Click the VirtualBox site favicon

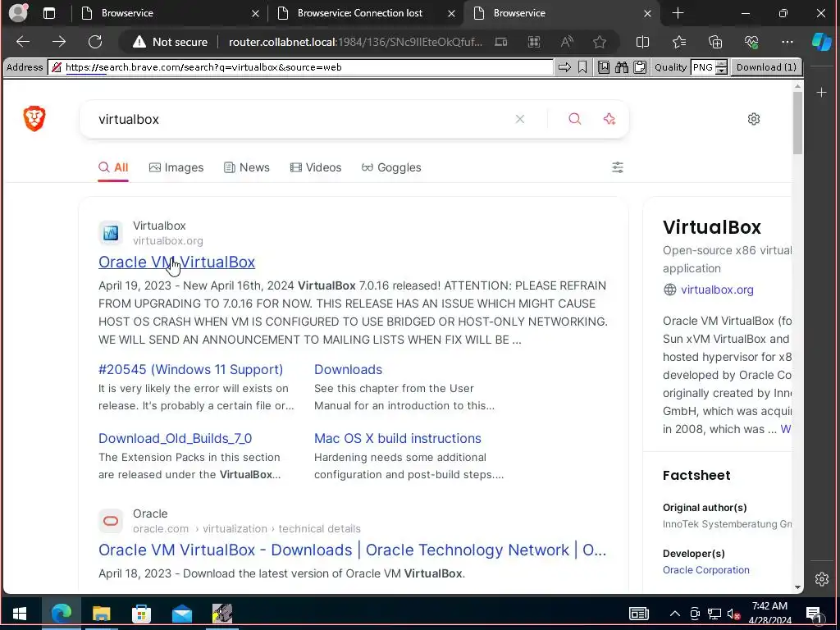pos(111,233)
